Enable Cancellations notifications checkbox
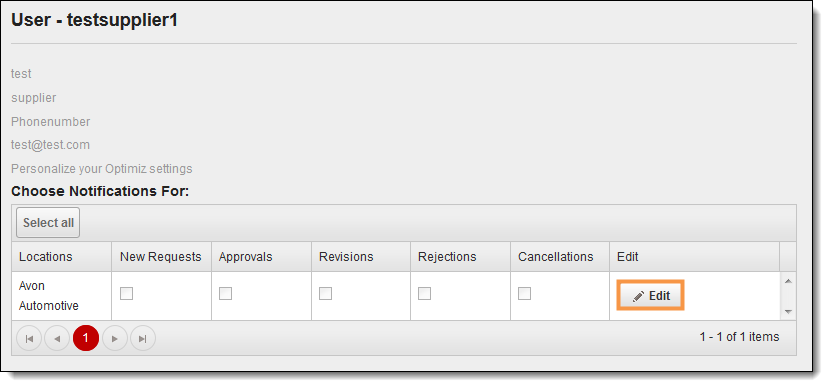 (x=524, y=294)
